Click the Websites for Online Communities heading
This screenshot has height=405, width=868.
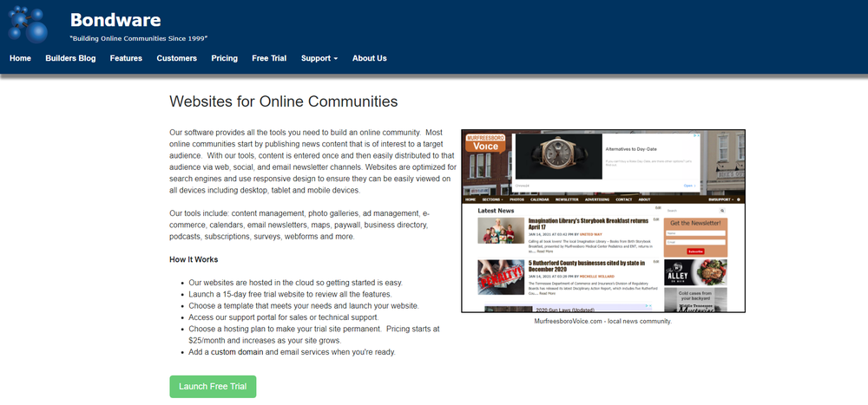click(x=284, y=101)
